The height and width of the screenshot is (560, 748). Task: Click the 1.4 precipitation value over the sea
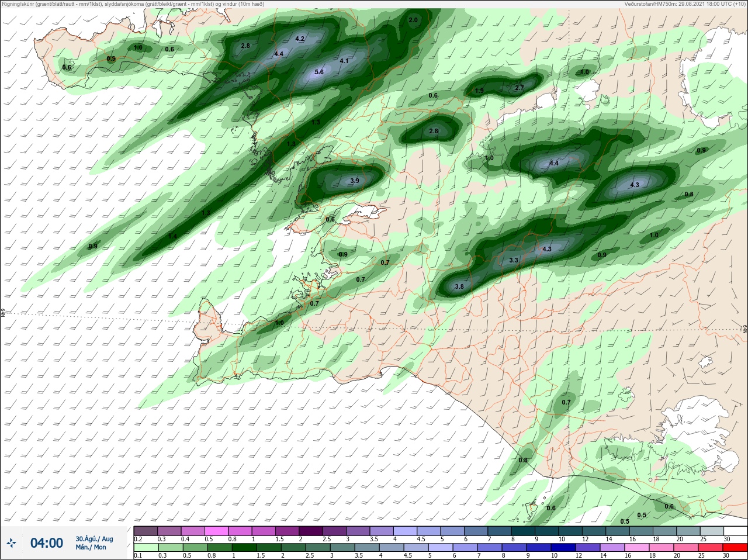point(172,236)
